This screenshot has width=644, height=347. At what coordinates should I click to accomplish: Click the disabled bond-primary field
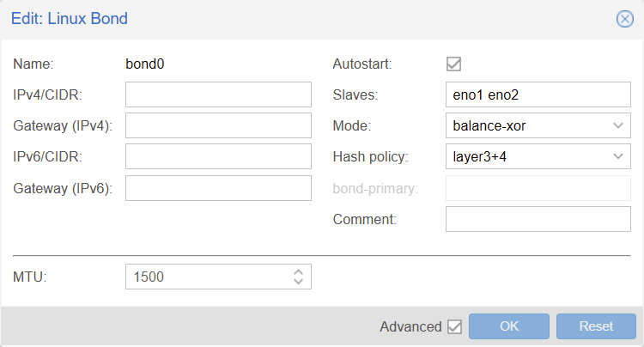(x=538, y=188)
